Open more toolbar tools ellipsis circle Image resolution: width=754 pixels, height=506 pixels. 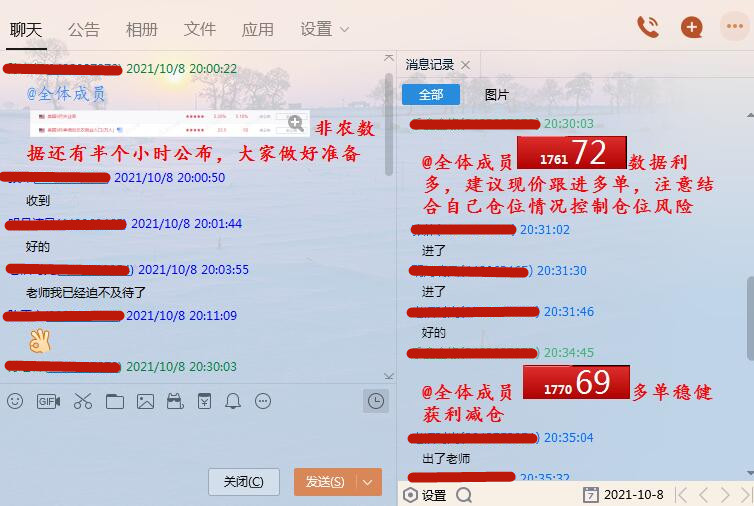[x=263, y=401]
